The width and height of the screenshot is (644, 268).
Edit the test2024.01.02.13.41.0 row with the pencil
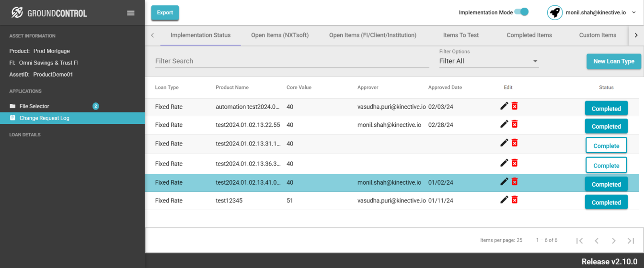(x=504, y=181)
